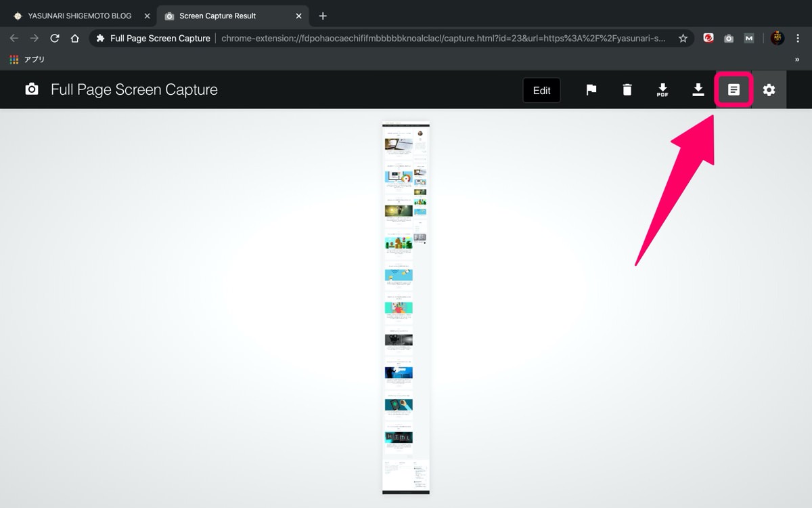812x508 pixels.
Task: Download capture as image
Action: 698,89
